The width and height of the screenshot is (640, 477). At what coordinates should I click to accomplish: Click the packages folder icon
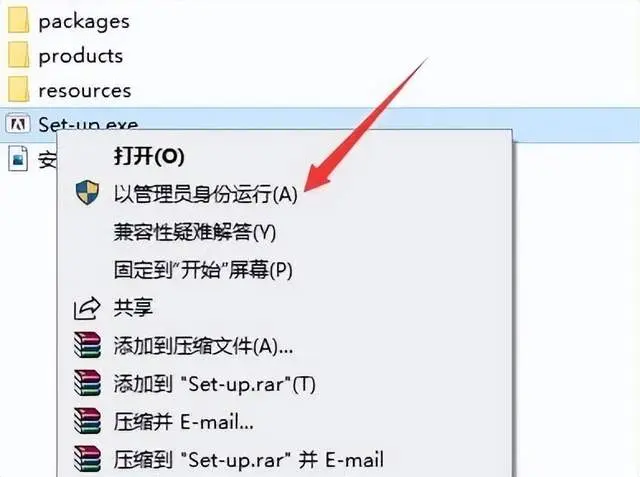click(18, 20)
